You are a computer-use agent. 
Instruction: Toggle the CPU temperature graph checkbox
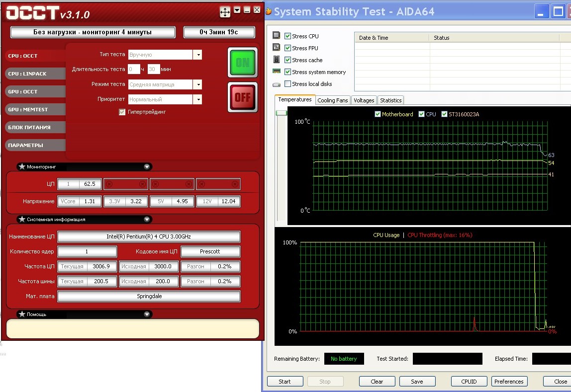[422, 114]
